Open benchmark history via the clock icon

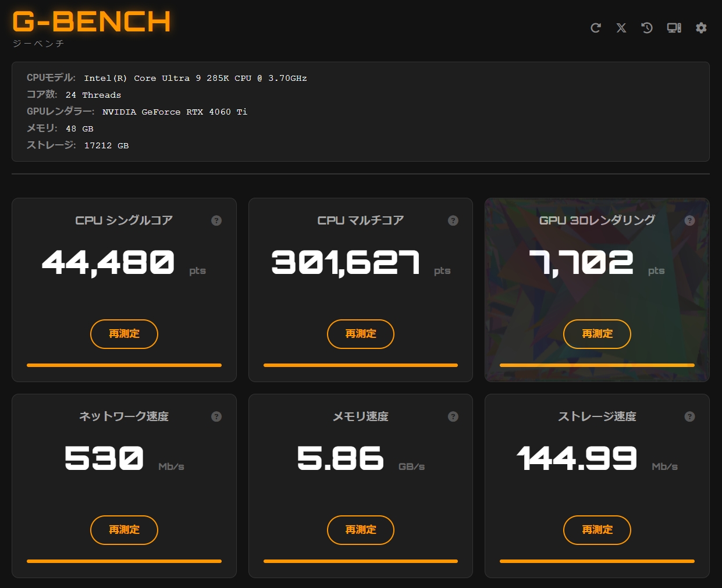[646, 27]
